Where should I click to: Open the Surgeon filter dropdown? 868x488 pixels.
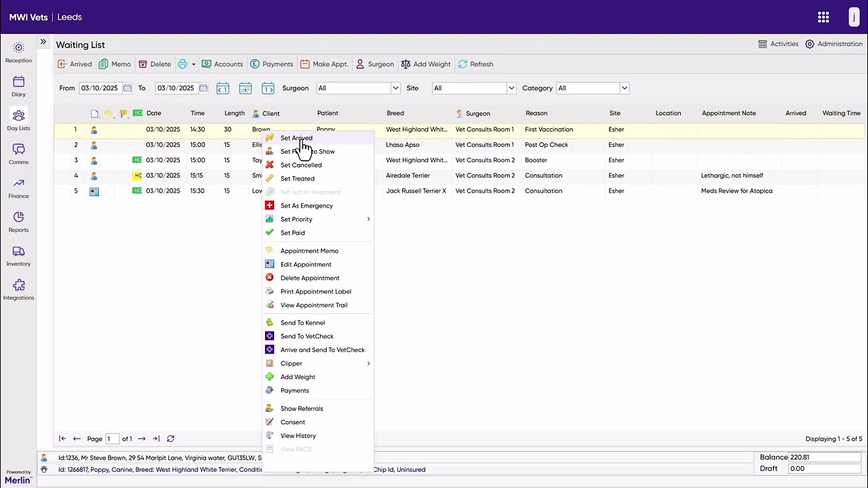click(x=395, y=88)
